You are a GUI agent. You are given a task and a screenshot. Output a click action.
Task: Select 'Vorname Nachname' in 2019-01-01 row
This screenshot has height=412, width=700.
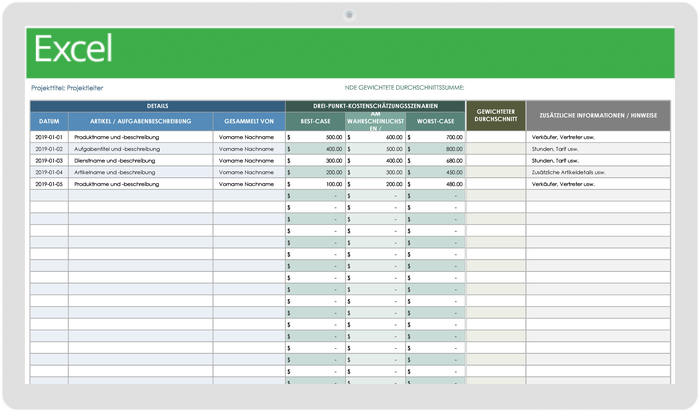249,137
